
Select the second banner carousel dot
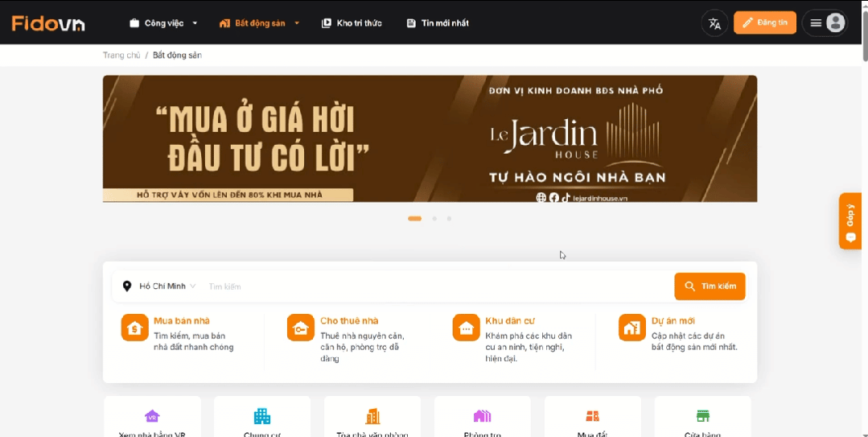pyautogui.click(x=434, y=219)
